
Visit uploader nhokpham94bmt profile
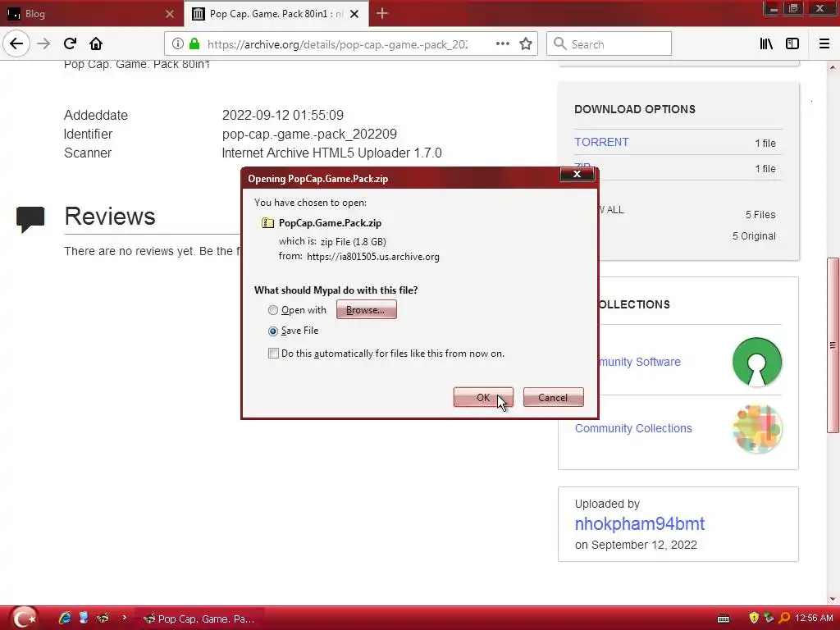(640, 523)
